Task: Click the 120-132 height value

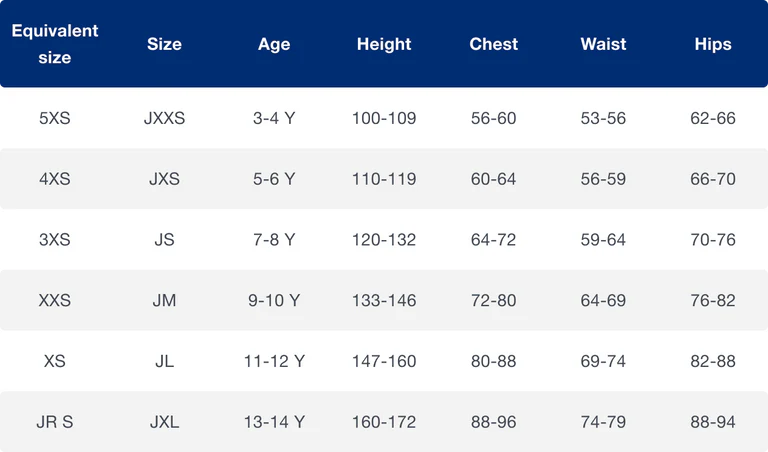Action: coord(384,239)
